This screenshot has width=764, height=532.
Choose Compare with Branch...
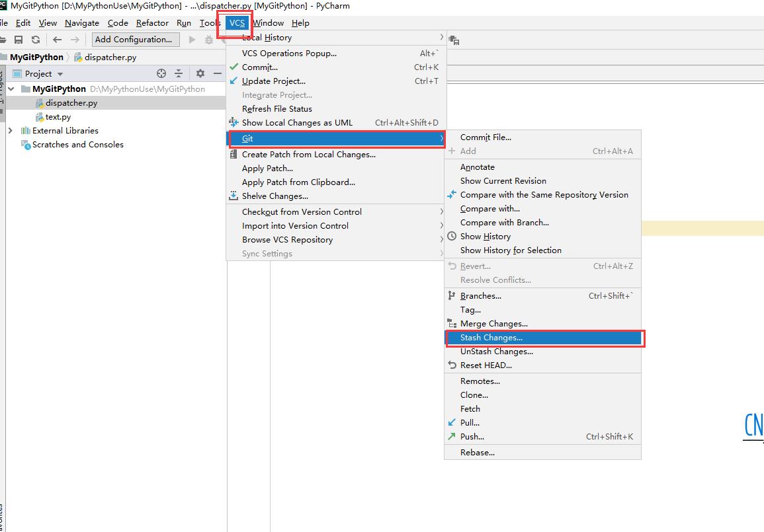pyautogui.click(x=543, y=223)
